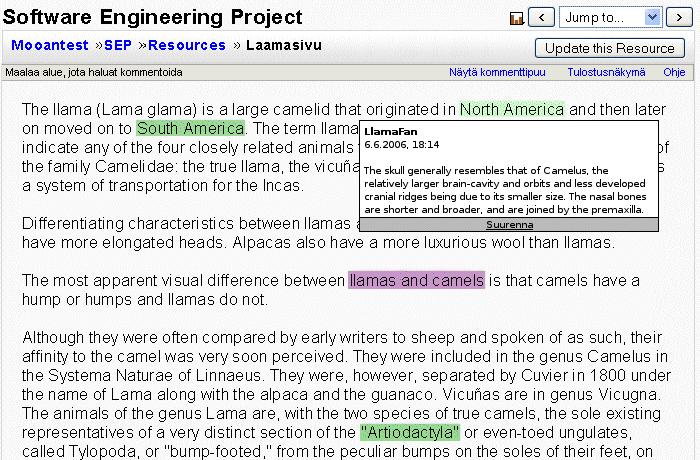Click the activity report icon beside navigation
This screenshot has height=460, width=700.
pyautogui.click(x=517, y=18)
